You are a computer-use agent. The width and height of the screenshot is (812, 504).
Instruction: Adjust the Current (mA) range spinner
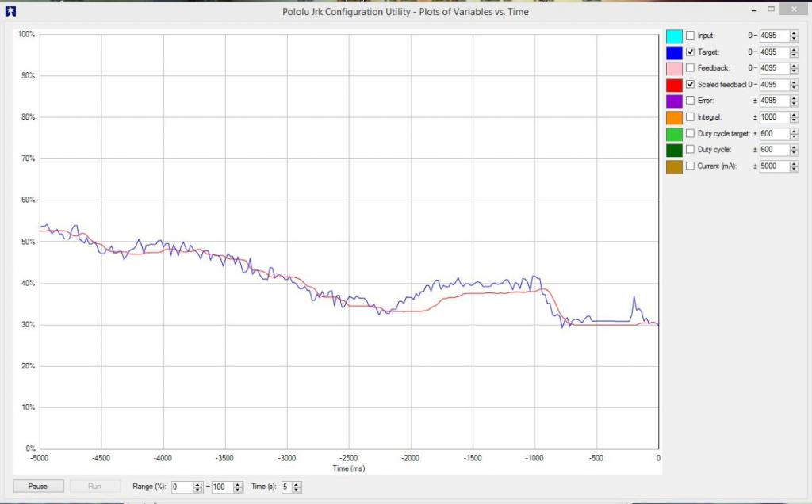tap(794, 166)
